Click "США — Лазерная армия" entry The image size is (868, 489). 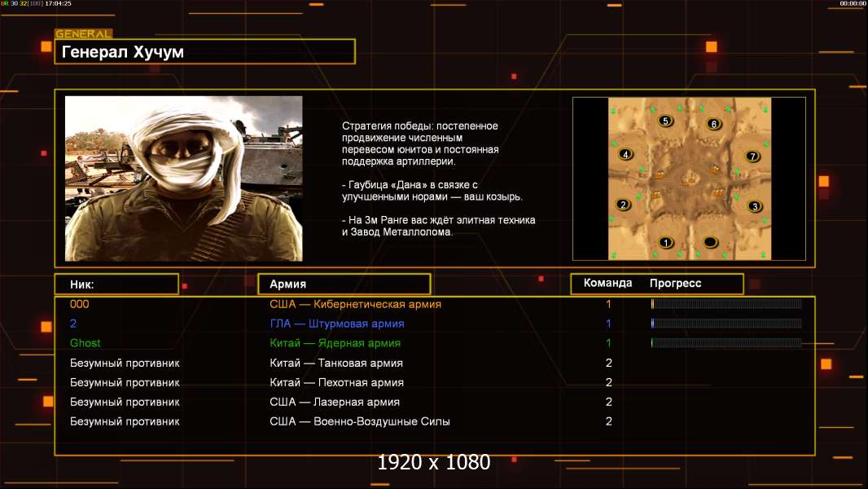click(x=335, y=402)
